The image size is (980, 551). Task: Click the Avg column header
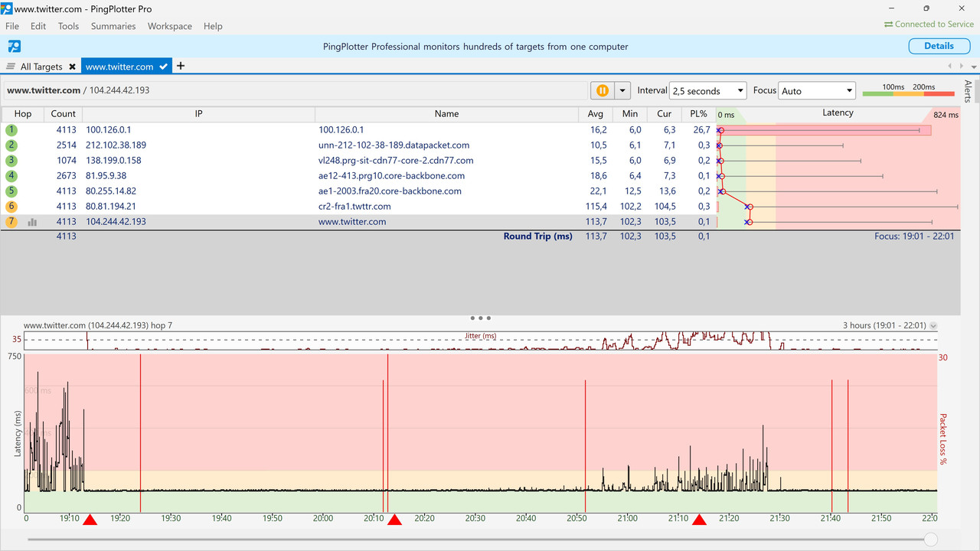point(594,113)
